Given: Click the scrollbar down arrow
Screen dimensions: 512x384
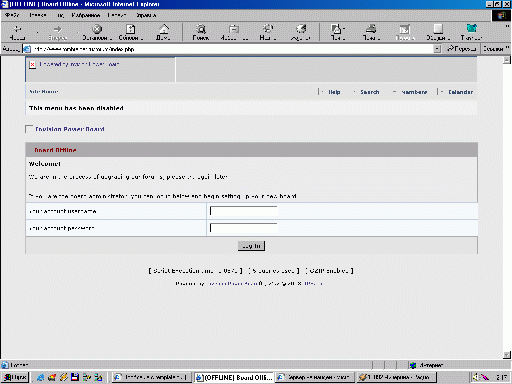Looking at the screenshot, I should point(507,355).
